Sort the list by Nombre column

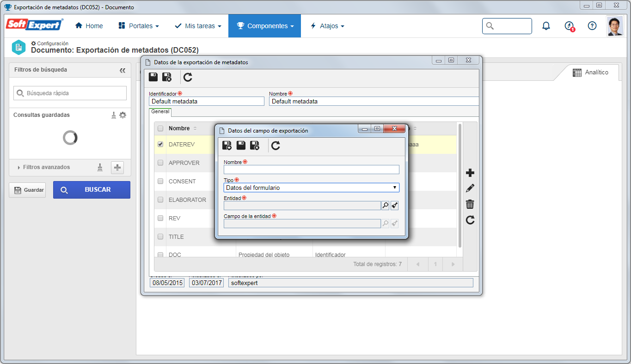coord(183,128)
